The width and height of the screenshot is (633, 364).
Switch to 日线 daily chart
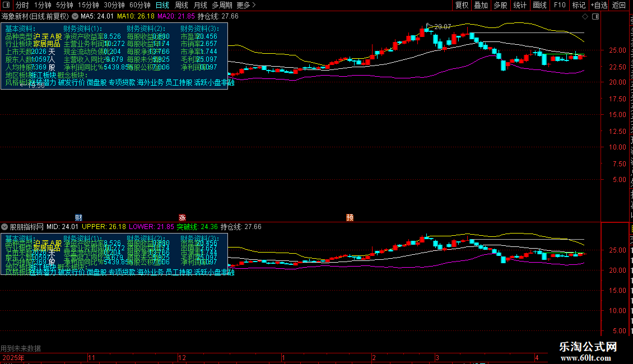coord(162,5)
